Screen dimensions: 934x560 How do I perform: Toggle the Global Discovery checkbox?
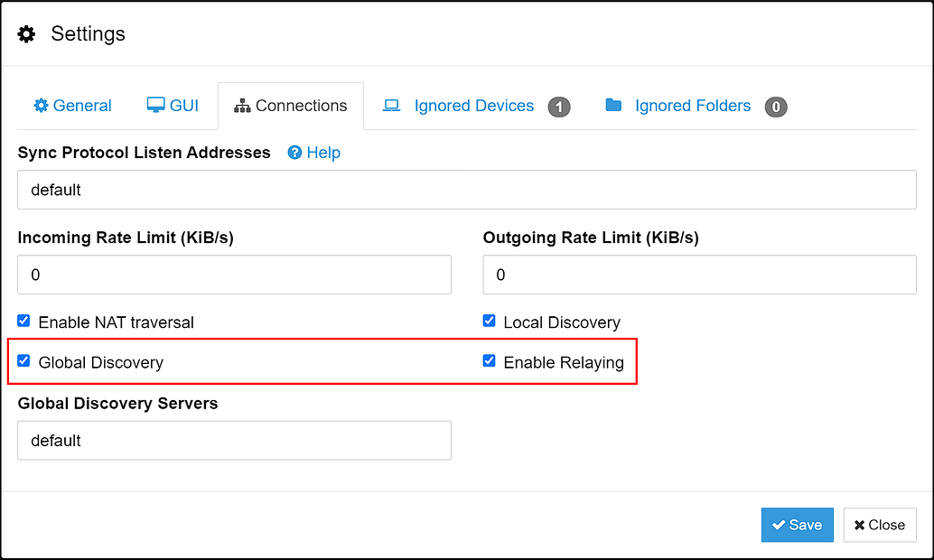point(23,360)
